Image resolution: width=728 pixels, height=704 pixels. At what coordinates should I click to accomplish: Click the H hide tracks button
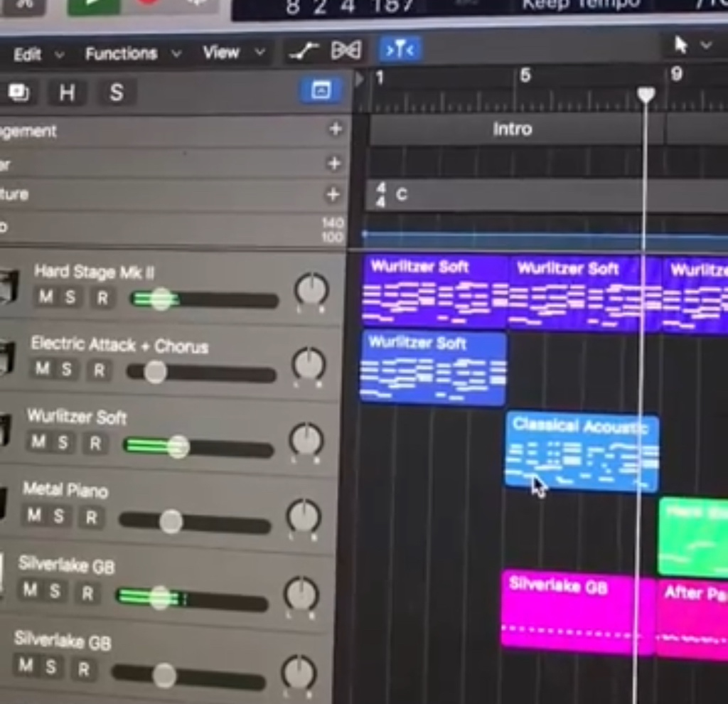pyautogui.click(x=67, y=92)
